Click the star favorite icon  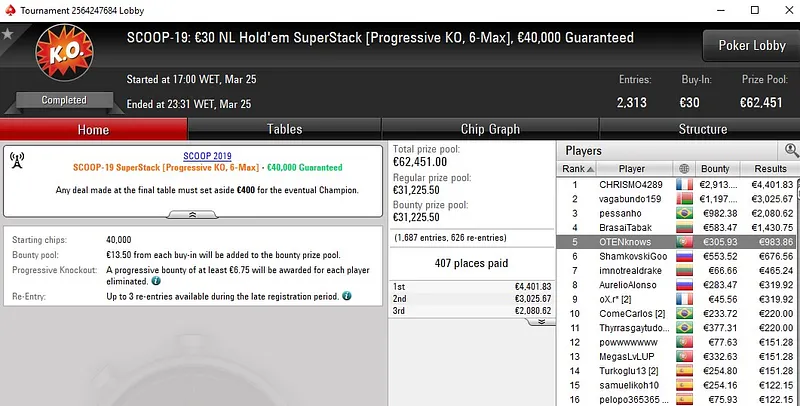(x=9, y=35)
